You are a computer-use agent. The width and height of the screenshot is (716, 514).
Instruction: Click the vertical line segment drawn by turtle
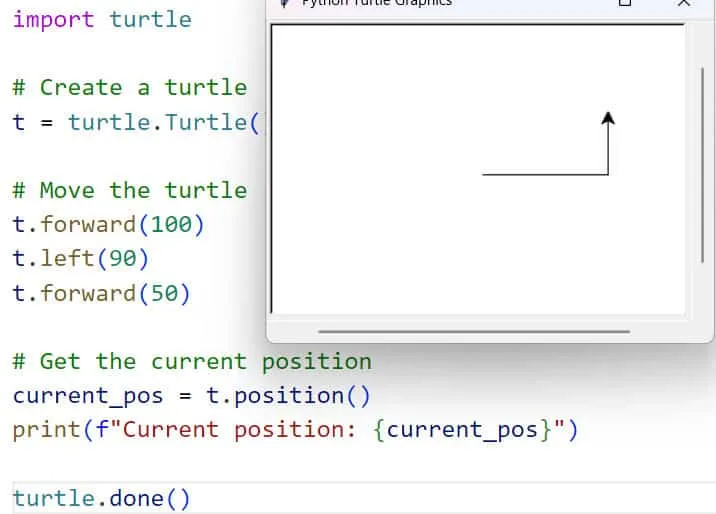coord(608,152)
